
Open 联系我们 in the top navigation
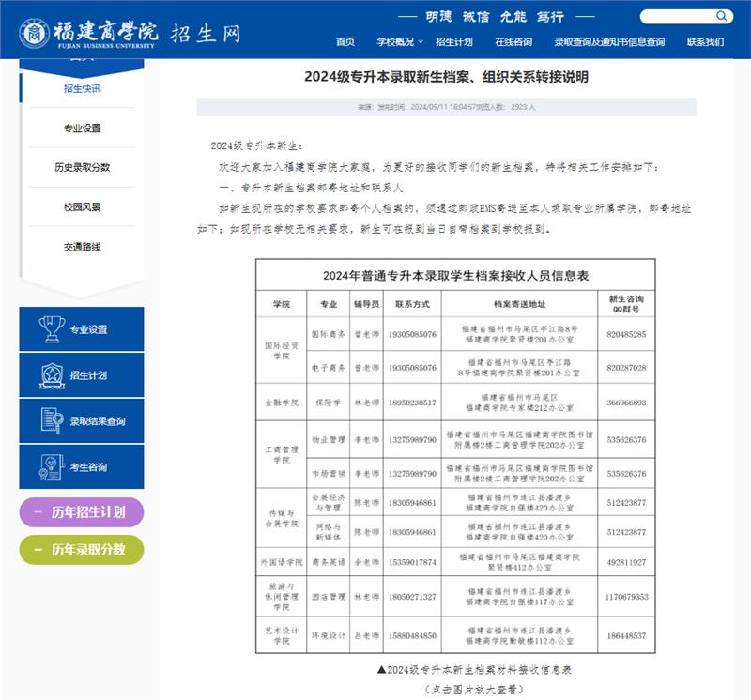point(705,41)
